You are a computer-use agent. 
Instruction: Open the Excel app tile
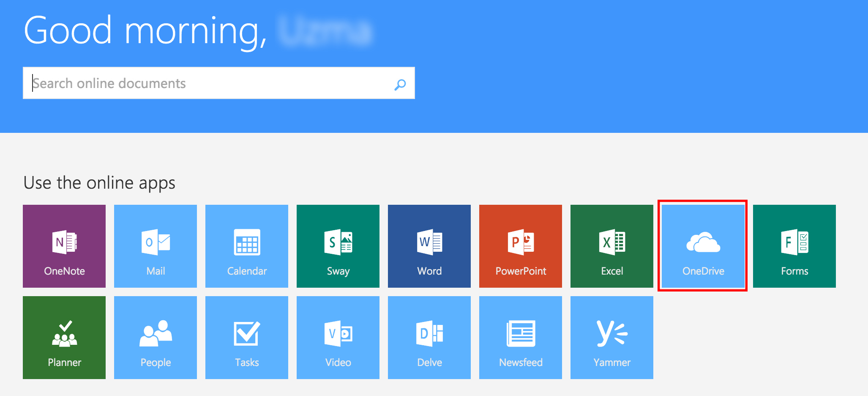coord(612,246)
